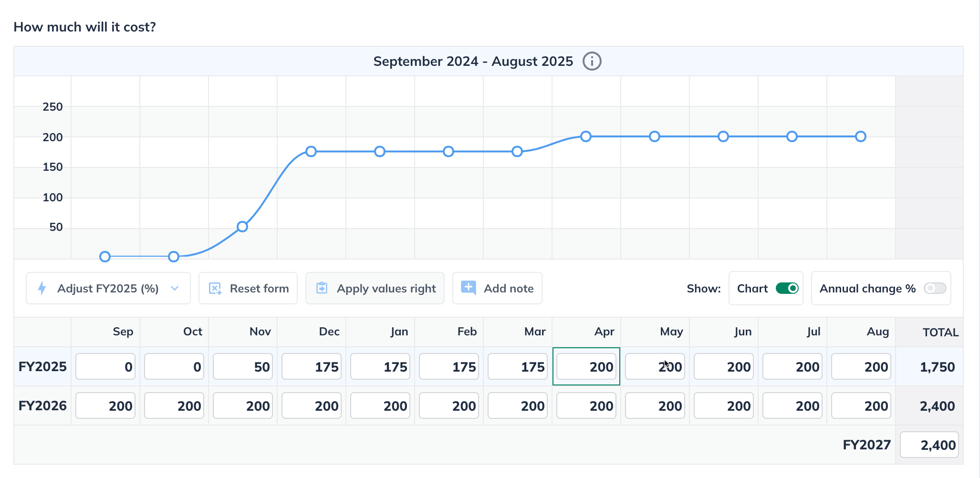Click the FY2025 November value of 50
The image size is (980, 478).
(243, 366)
